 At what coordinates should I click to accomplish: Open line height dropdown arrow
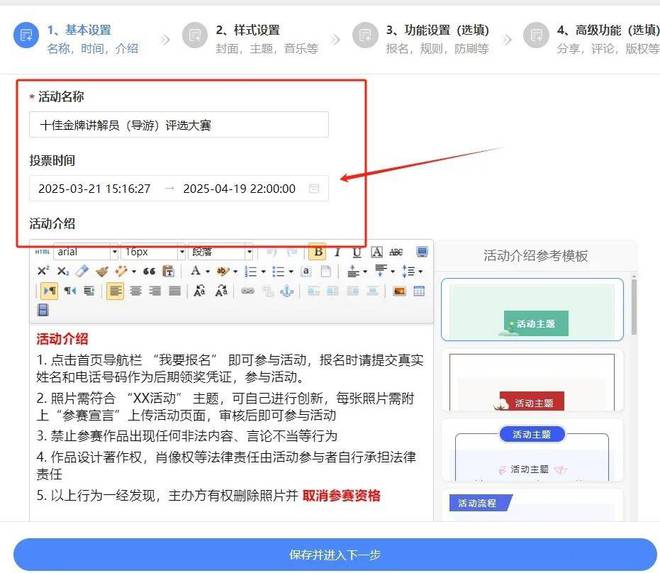420,272
